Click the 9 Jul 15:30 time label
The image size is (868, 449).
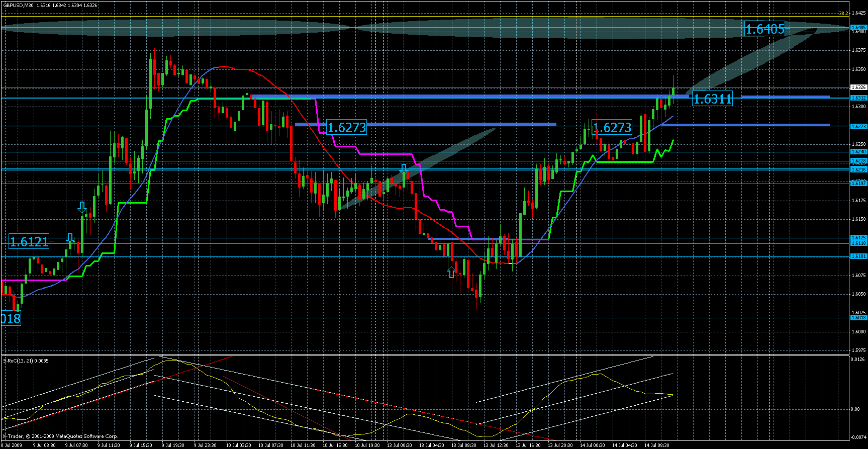coord(141,445)
